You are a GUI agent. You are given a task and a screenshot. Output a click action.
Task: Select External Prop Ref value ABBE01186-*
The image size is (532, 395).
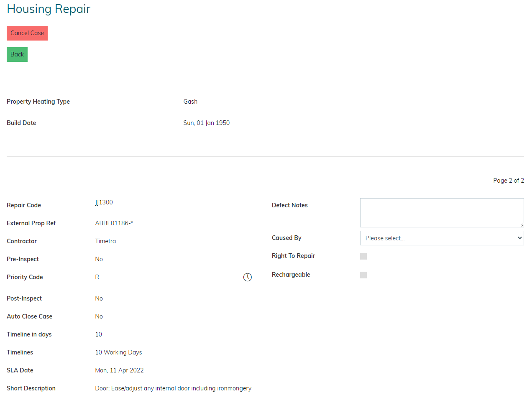tap(114, 223)
